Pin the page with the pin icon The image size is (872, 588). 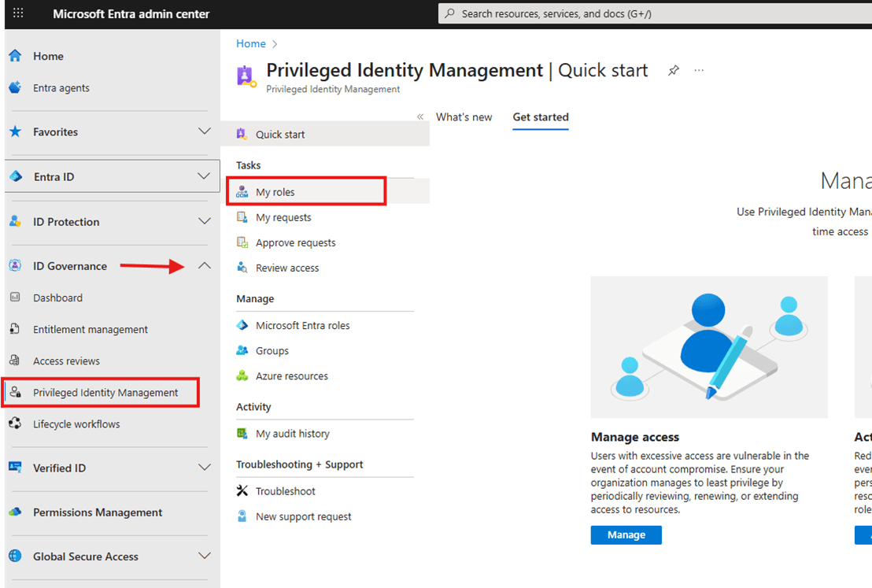674,70
